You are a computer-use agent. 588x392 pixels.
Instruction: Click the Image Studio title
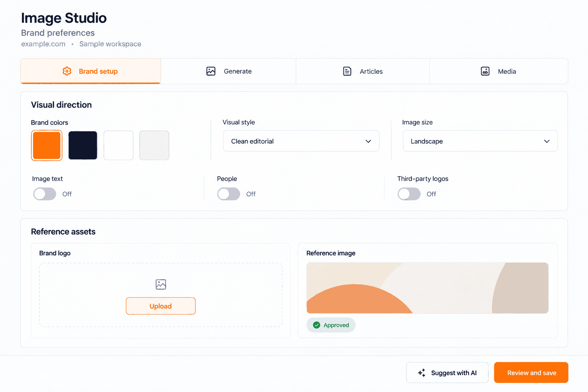click(x=64, y=18)
